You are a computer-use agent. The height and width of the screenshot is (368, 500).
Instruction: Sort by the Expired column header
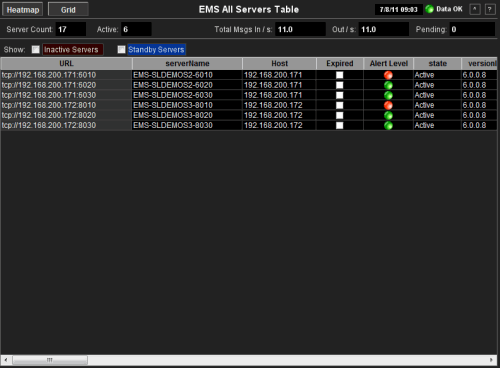click(x=340, y=63)
